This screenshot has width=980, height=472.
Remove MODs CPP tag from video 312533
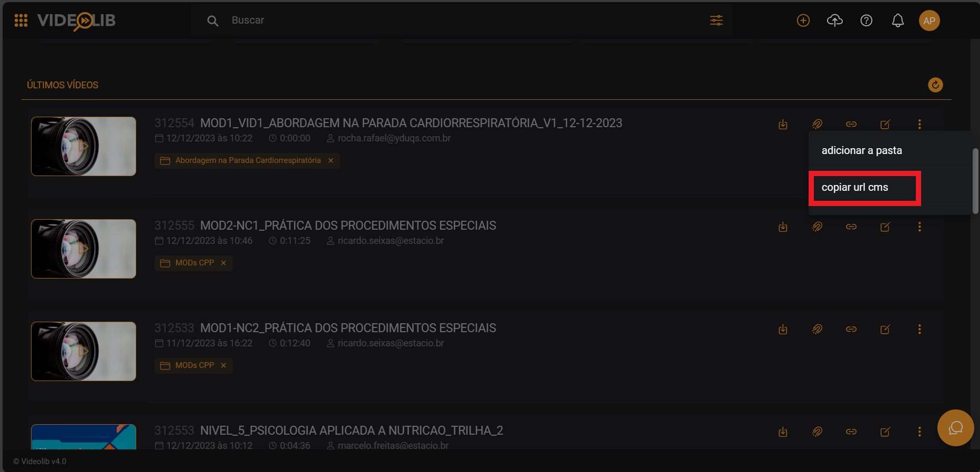click(x=223, y=365)
